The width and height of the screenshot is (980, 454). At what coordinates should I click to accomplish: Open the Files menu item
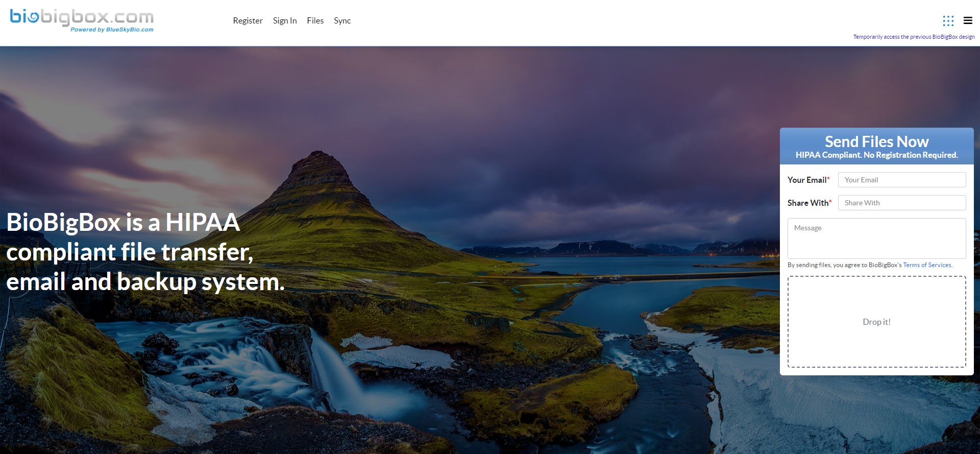[315, 20]
